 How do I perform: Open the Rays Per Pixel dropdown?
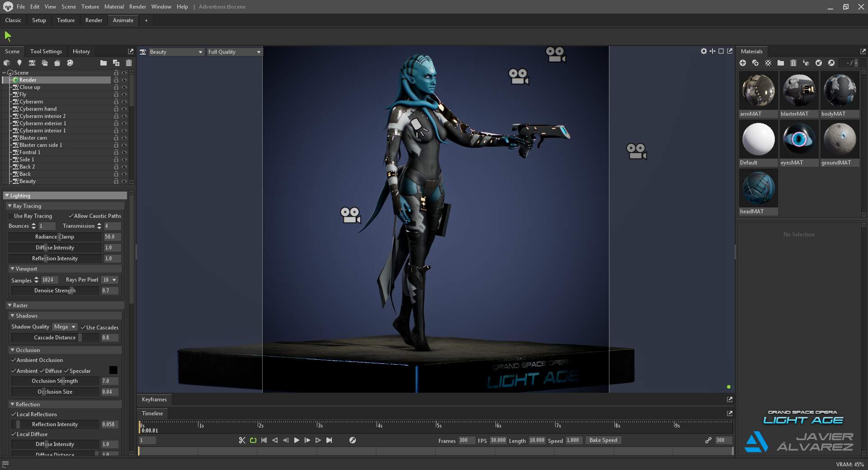(110, 280)
